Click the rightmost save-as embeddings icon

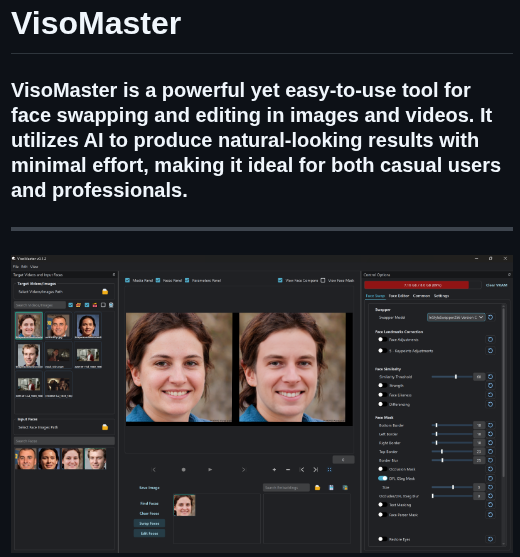(x=345, y=488)
